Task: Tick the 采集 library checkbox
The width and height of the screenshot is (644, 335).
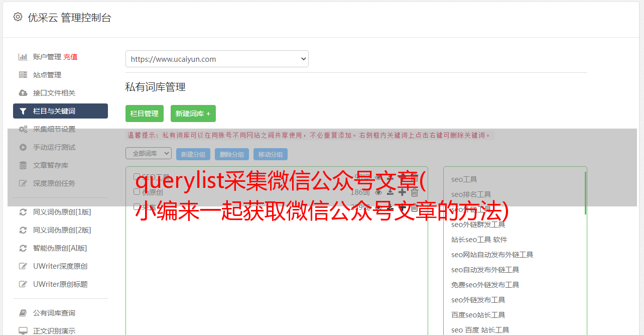Action: click(x=137, y=206)
